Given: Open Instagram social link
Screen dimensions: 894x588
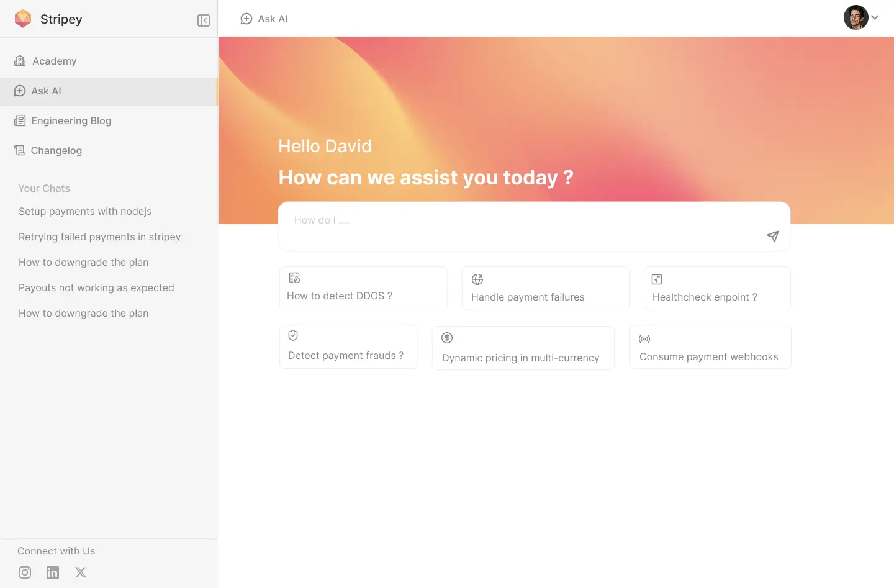Looking at the screenshot, I should [25, 572].
